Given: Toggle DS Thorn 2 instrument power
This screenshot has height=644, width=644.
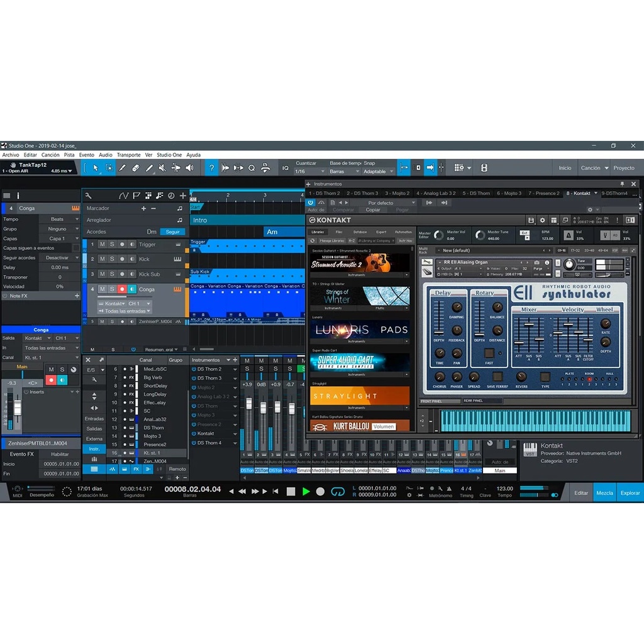Looking at the screenshot, I should click(194, 369).
